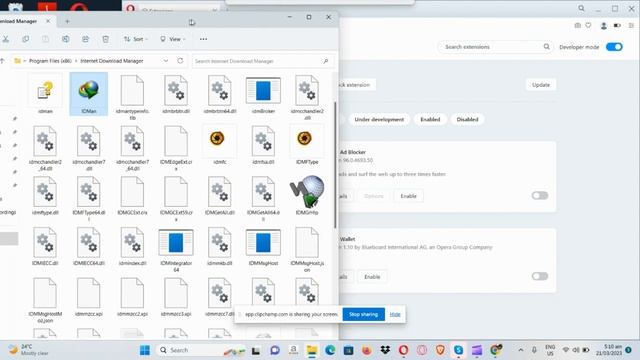Select the IDMEdgeExt.crx file icon
The height and width of the screenshot is (360, 640).
pos(176,141)
